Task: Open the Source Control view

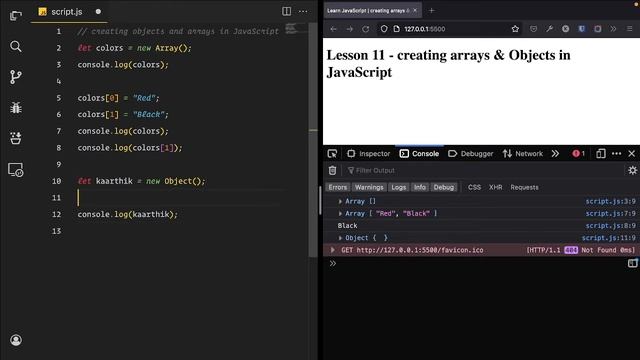Action: (16, 77)
